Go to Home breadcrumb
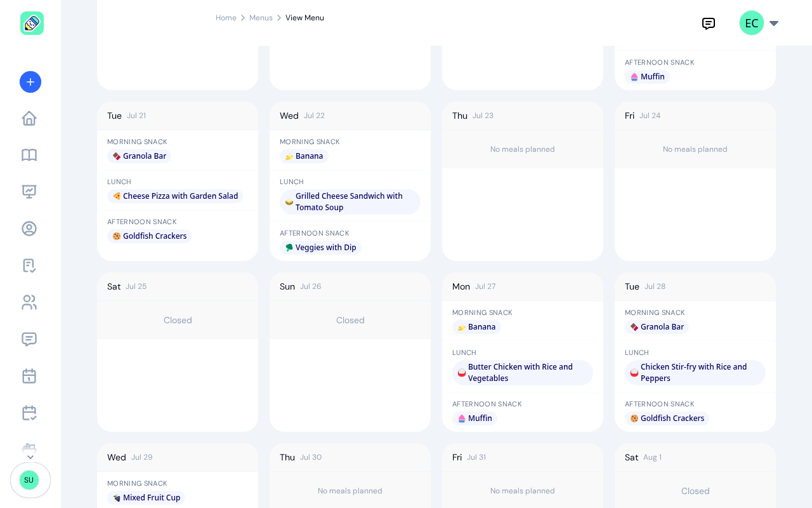This screenshot has width=812, height=508. [x=226, y=18]
